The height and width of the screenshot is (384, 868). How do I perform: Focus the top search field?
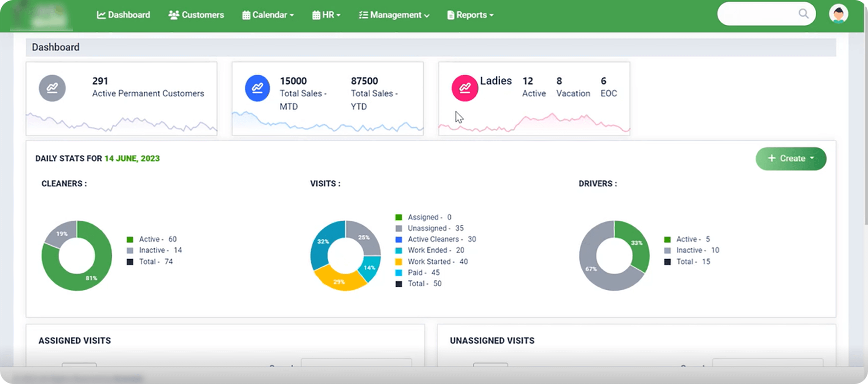point(766,14)
